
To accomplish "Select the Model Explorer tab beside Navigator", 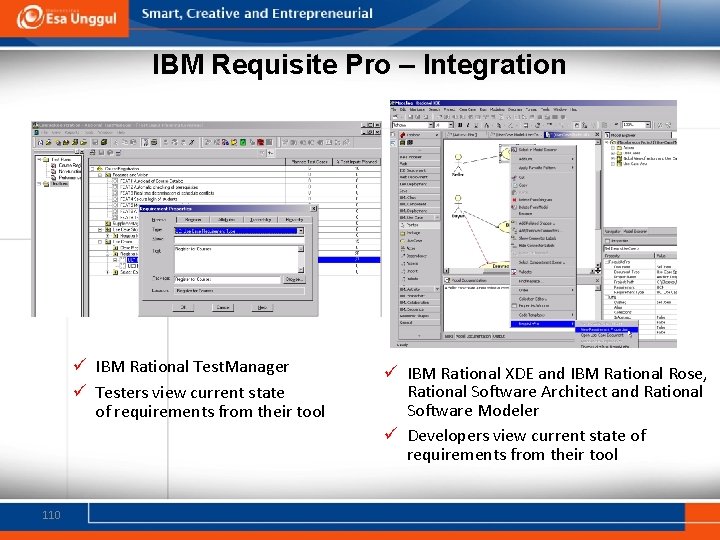I will (635, 231).
